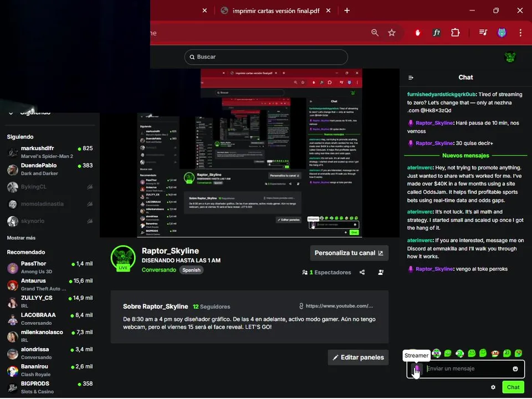This screenshot has width=532, height=399.
Task: Click chat username furnishedyardstickgqrk0ub
Action: [x=442, y=95]
